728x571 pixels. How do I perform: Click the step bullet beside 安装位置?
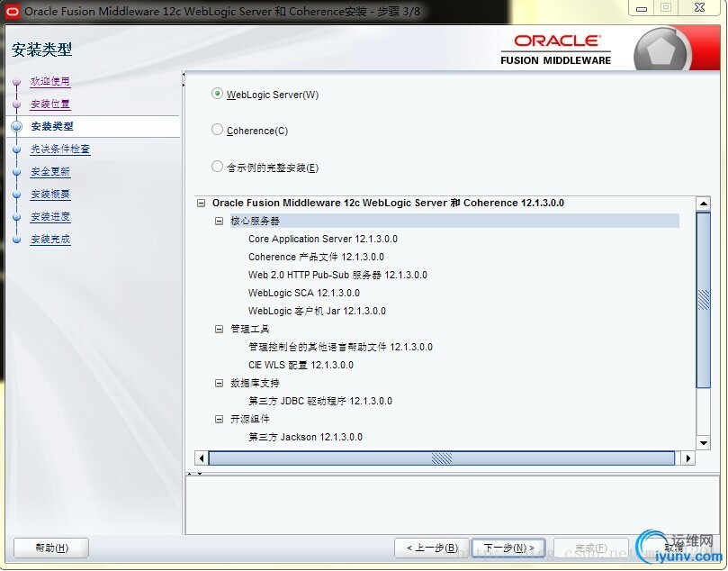[17, 104]
